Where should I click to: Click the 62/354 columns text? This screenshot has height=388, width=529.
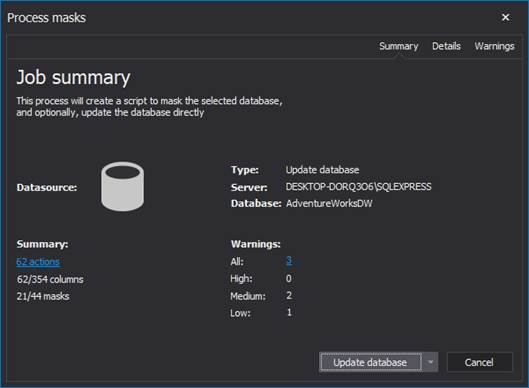[x=50, y=279]
